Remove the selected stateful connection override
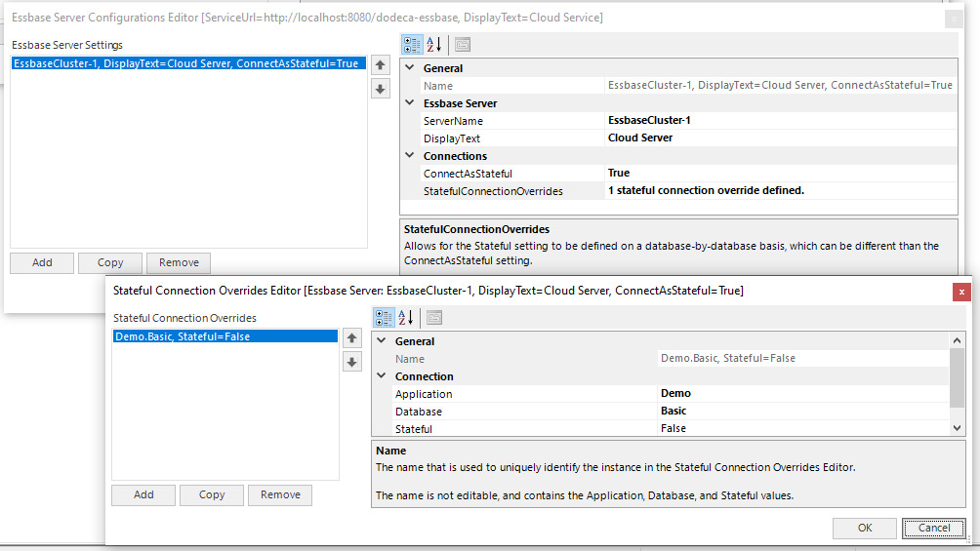 [x=280, y=494]
